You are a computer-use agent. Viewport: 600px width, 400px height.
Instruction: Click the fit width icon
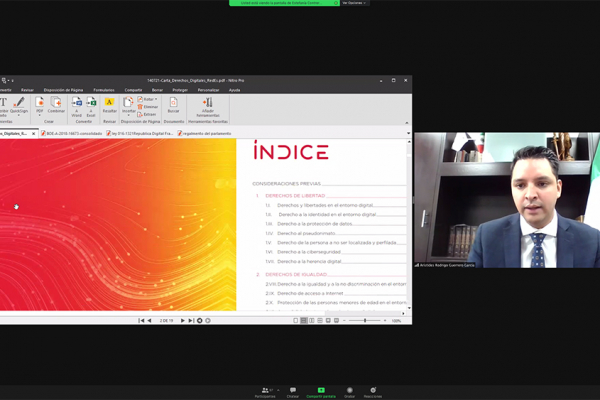tap(336, 320)
